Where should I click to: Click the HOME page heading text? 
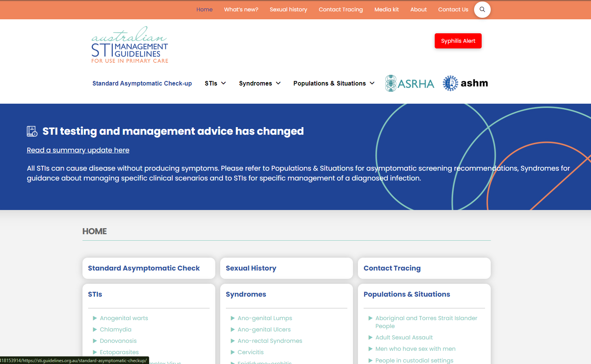[x=95, y=231]
